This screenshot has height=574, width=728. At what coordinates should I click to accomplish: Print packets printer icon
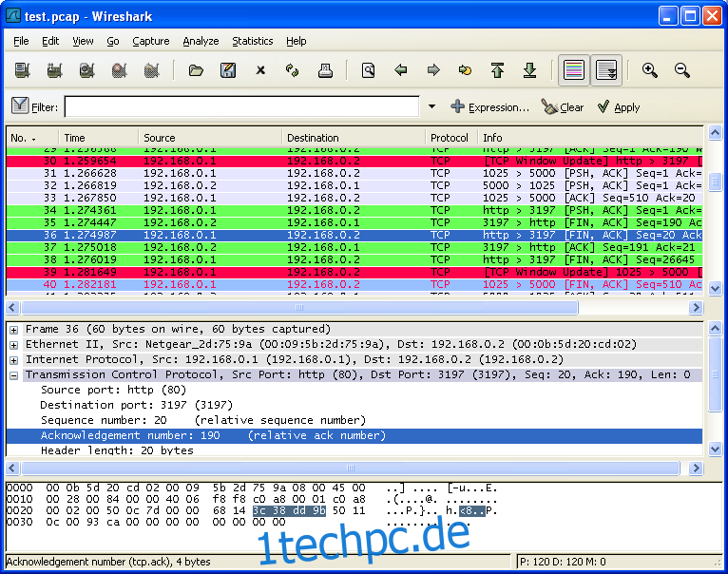tap(325, 70)
